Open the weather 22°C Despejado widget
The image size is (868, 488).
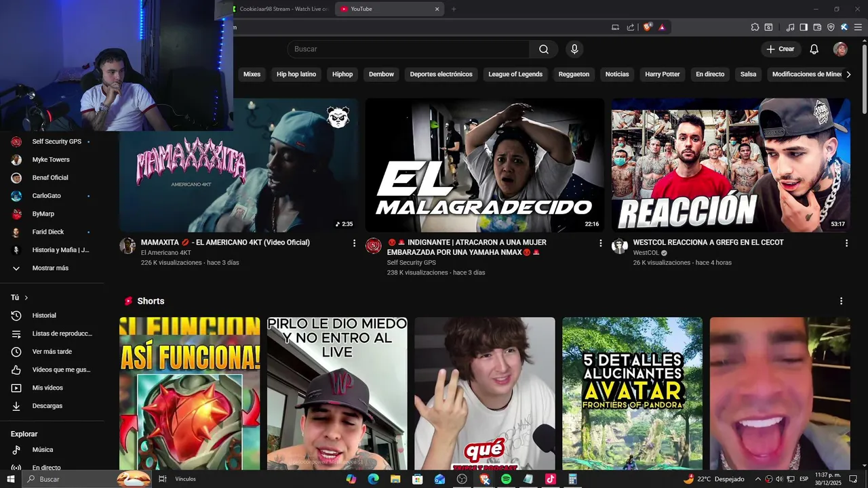[x=713, y=479]
